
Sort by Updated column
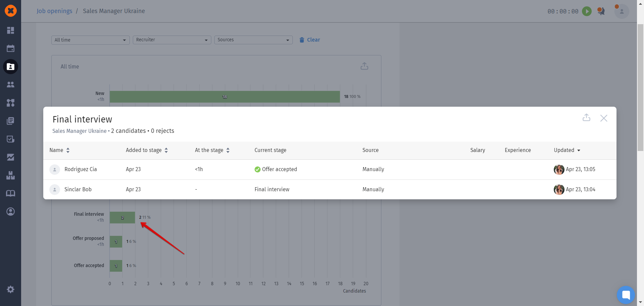[567, 150]
